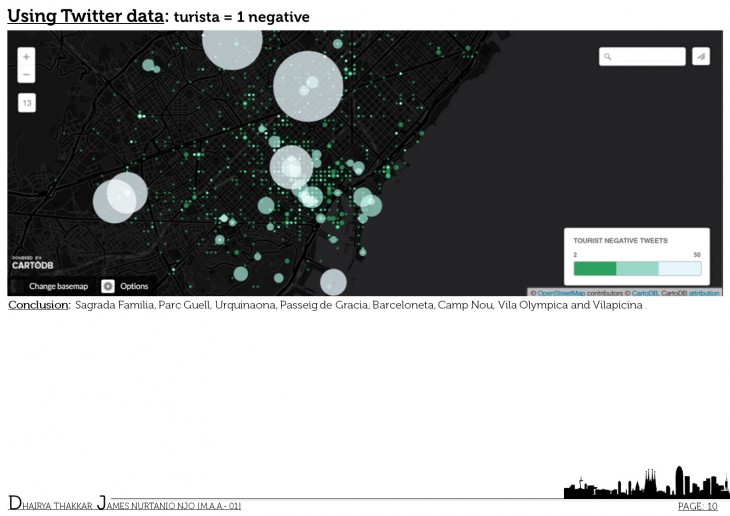Click the Page 10 label
The image size is (730, 516).
697,507
